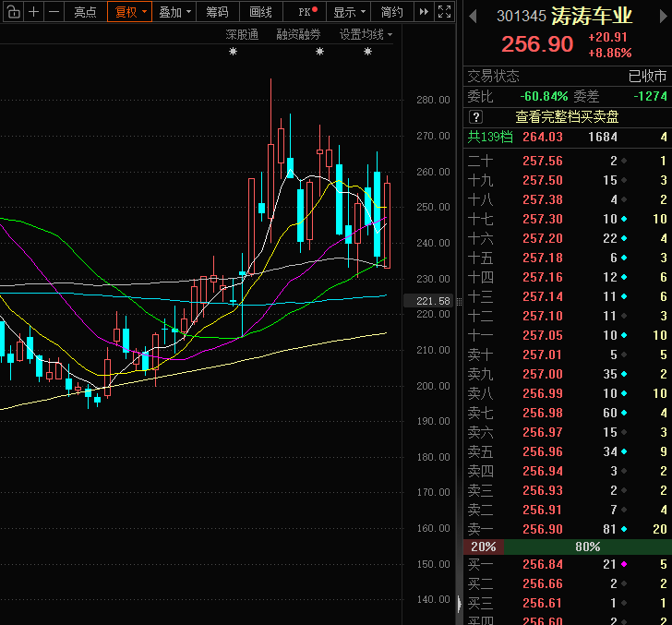Open the 筹码 chip distribution view
Viewport: 672px width, 625px height.
217,12
